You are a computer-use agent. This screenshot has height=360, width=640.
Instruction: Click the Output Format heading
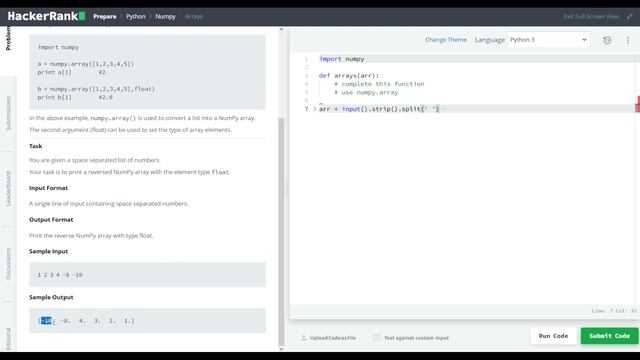(x=51, y=219)
